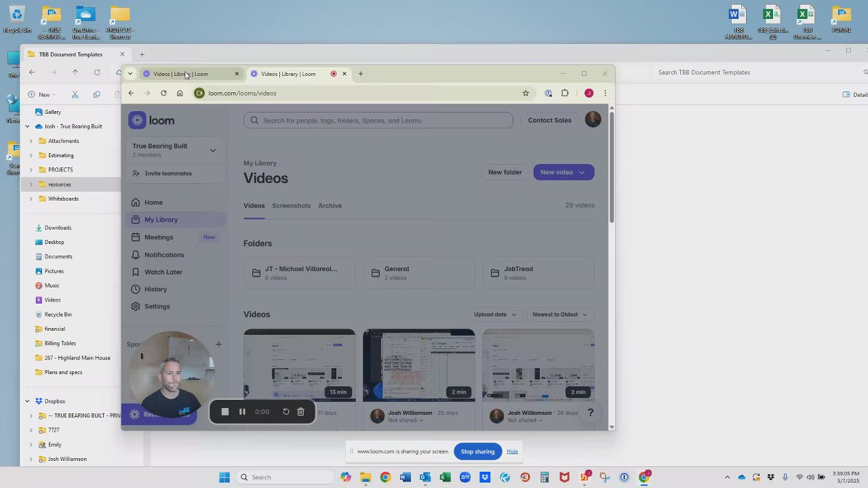The width and height of the screenshot is (868, 488).
Task: Open JT - Michael Villareal folder
Action: click(x=299, y=273)
